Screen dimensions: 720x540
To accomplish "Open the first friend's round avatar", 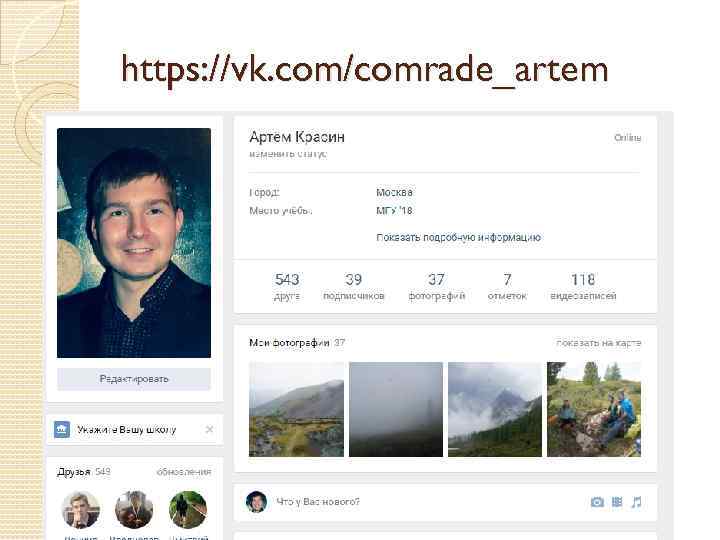I will click(x=81, y=510).
